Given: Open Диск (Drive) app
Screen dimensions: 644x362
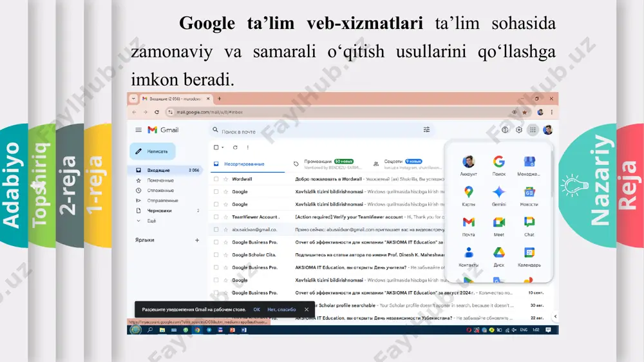Looking at the screenshot, I should pos(499,257).
